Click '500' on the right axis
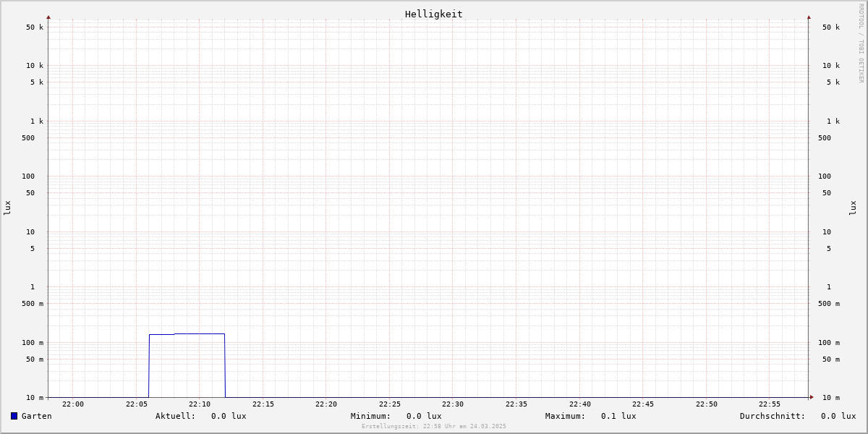The width and height of the screenshot is (868, 434). click(x=825, y=138)
